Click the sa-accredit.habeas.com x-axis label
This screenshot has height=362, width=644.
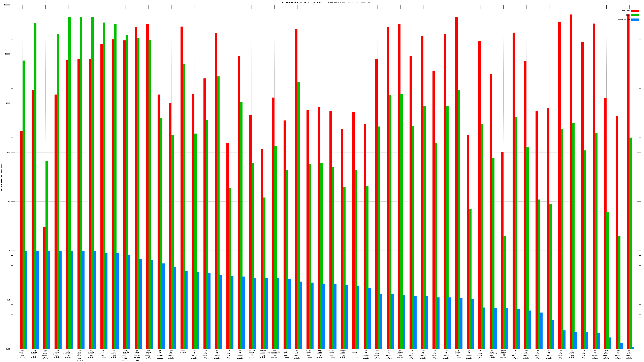[274, 354]
